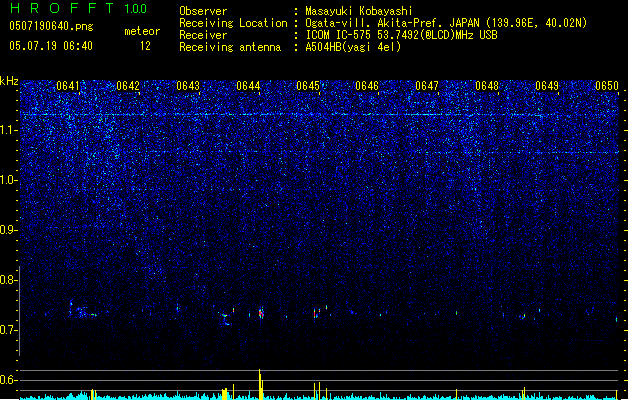Click the 1.0 frequency axis label

8,180
